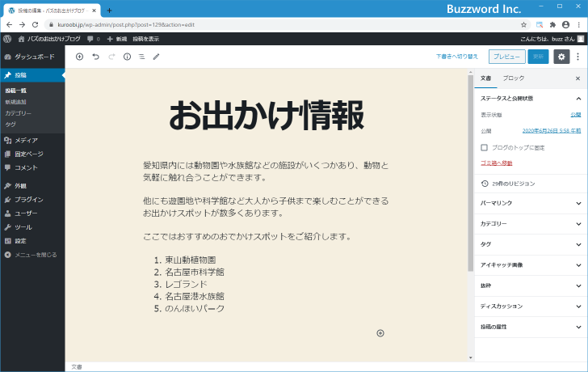This screenshot has height=372, width=588.
Task: Click the add block icon below the list
Action: click(380, 333)
